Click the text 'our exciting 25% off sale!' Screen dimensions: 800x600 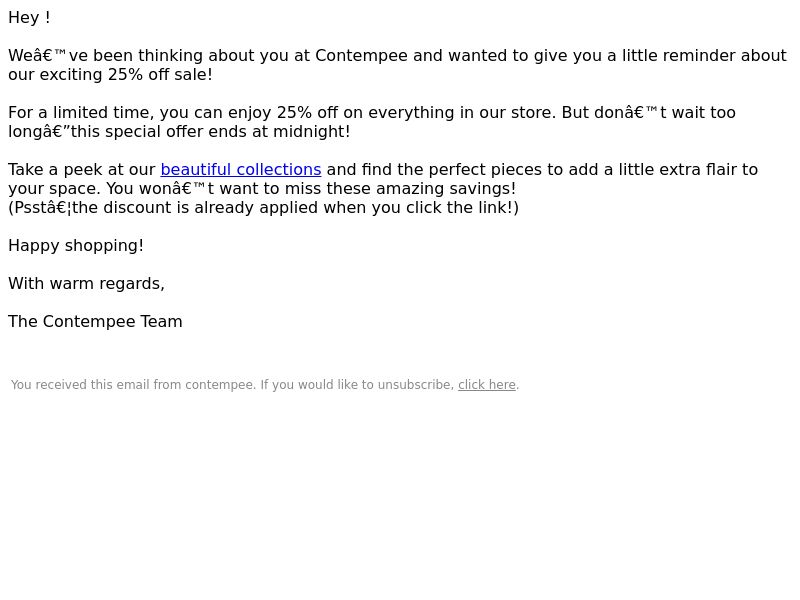[x=110, y=74]
